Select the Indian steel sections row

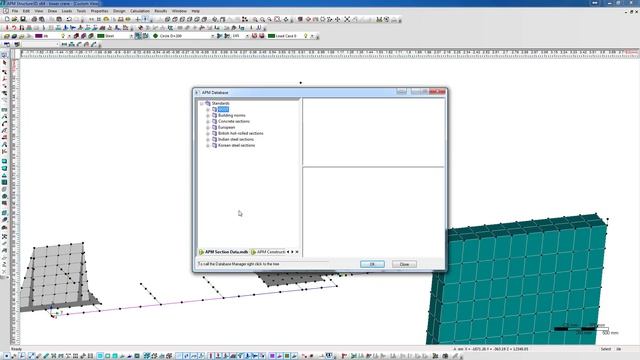tap(236, 139)
